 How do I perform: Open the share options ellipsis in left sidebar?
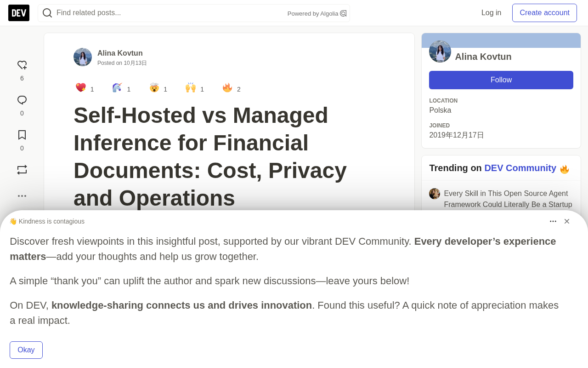coord(22,196)
